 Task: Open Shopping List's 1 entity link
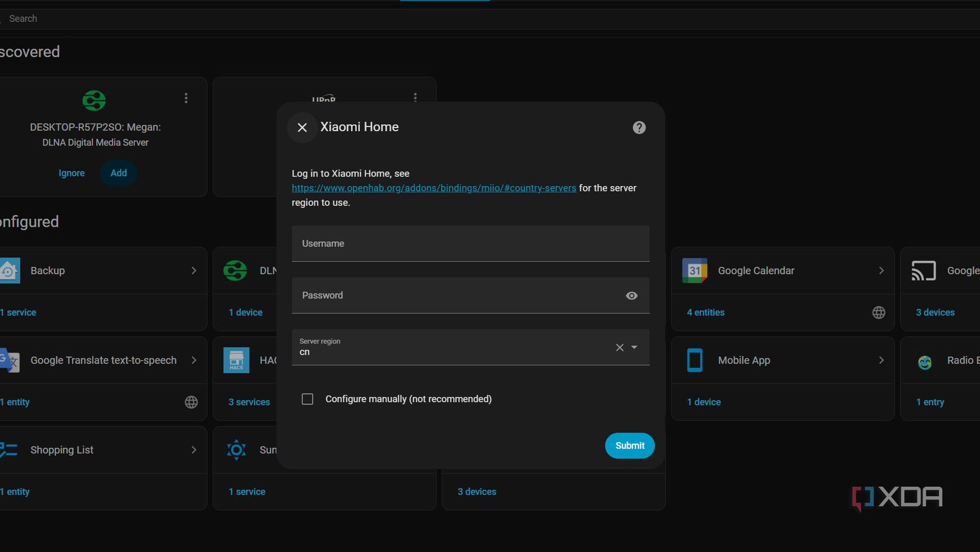tap(15, 491)
